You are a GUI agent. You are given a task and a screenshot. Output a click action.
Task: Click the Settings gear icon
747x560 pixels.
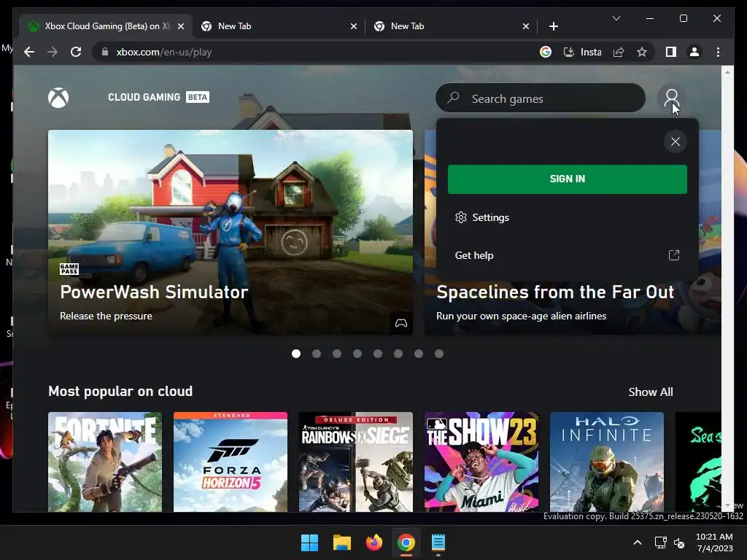(461, 217)
